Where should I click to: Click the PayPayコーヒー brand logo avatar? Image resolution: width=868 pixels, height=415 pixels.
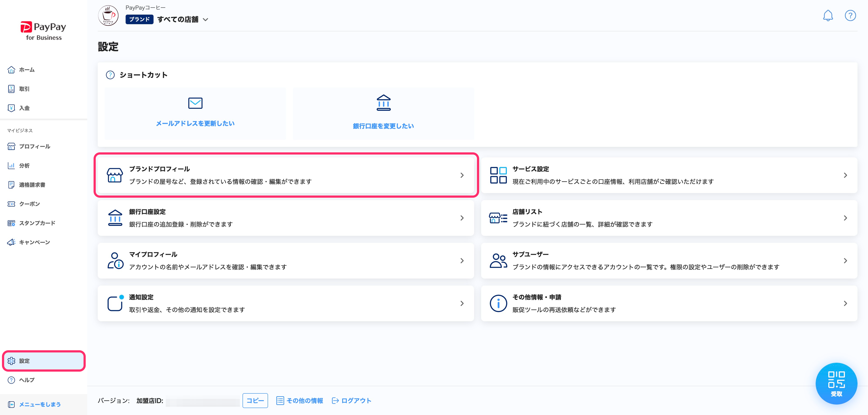(x=108, y=15)
